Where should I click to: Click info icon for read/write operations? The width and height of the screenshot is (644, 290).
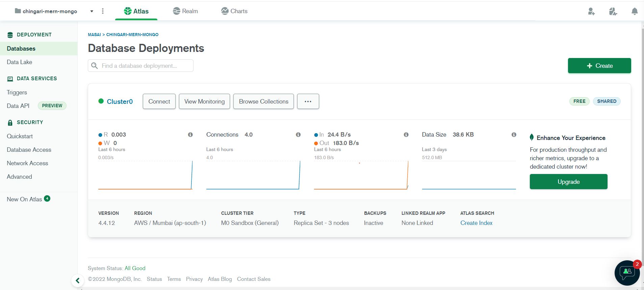click(x=190, y=135)
